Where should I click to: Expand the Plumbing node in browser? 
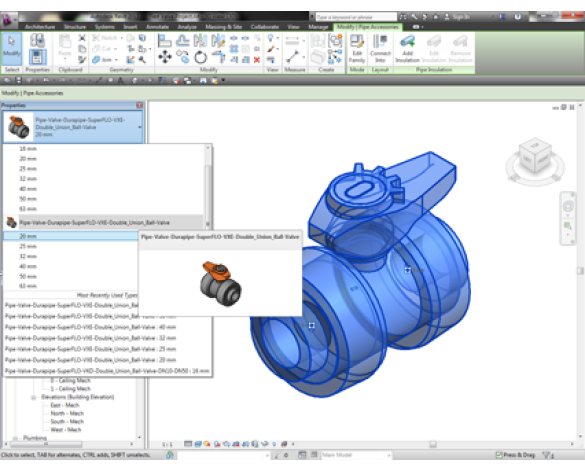coord(15,438)
